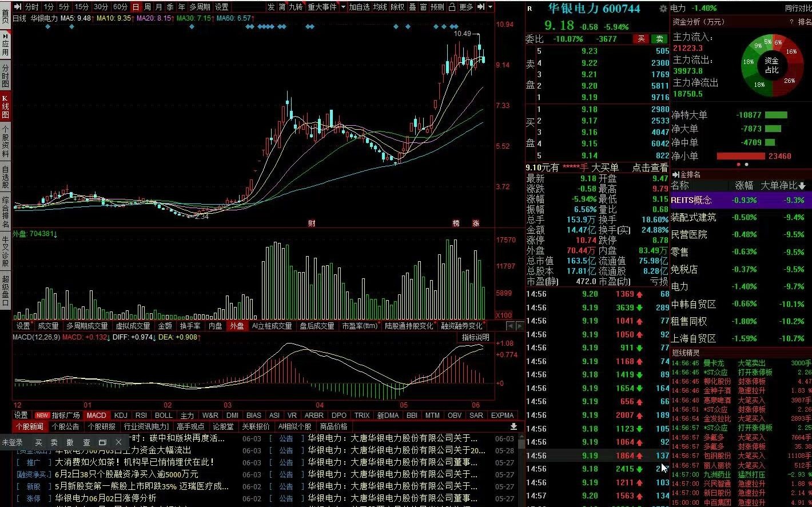Switch to 分时 intraday chart
Viewport: 812px width, 507px height.
click(32, 7)
